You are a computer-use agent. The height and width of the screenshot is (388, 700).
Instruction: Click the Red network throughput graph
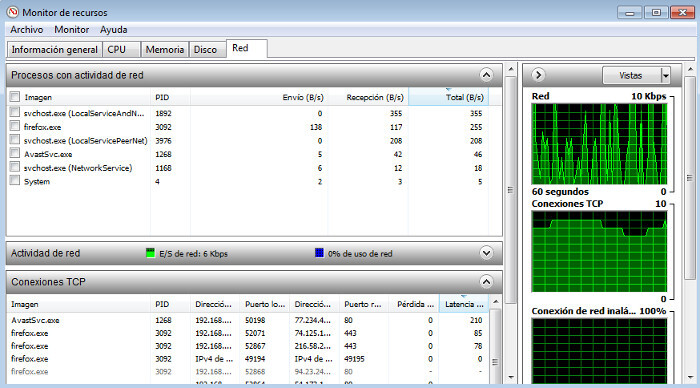point(599,144)
